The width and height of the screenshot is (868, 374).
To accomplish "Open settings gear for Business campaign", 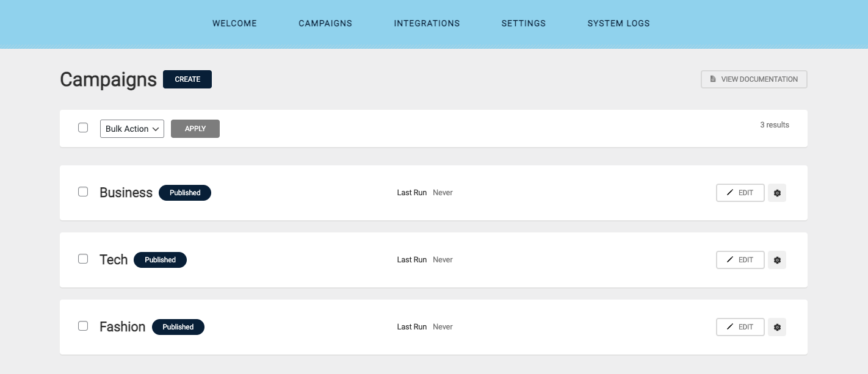I will click(x=777, y=193).
